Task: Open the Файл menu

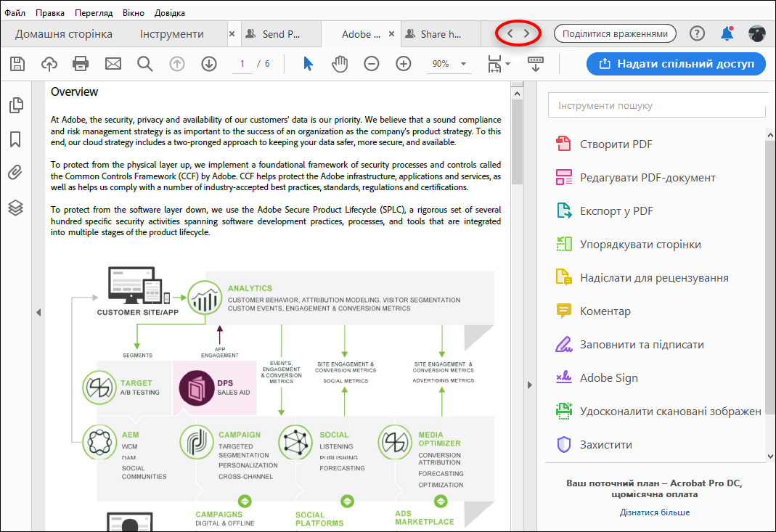Action: [x=15, y=13]
